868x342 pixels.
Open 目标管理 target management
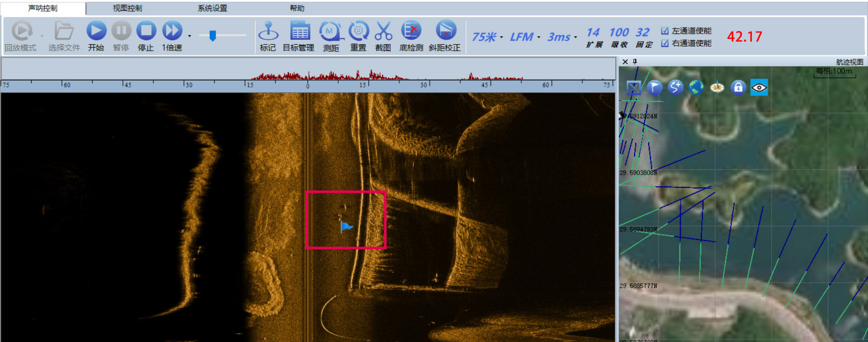click(x=299, y=32)
